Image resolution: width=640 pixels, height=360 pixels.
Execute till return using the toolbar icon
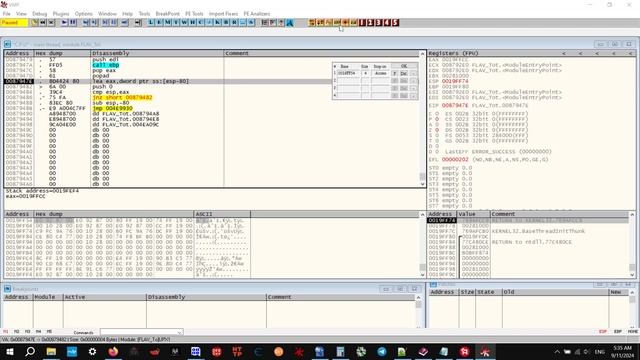[x=124, y=22]
